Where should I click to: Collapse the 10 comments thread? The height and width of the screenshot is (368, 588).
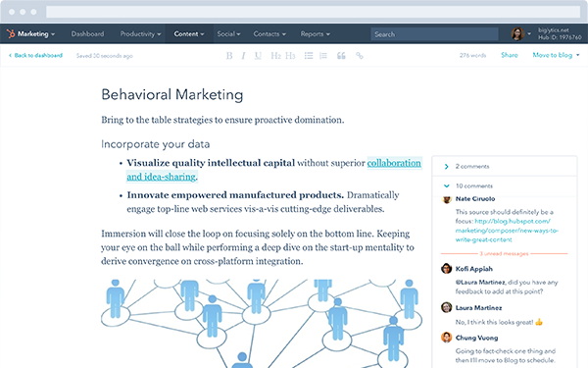click(446, 185)
